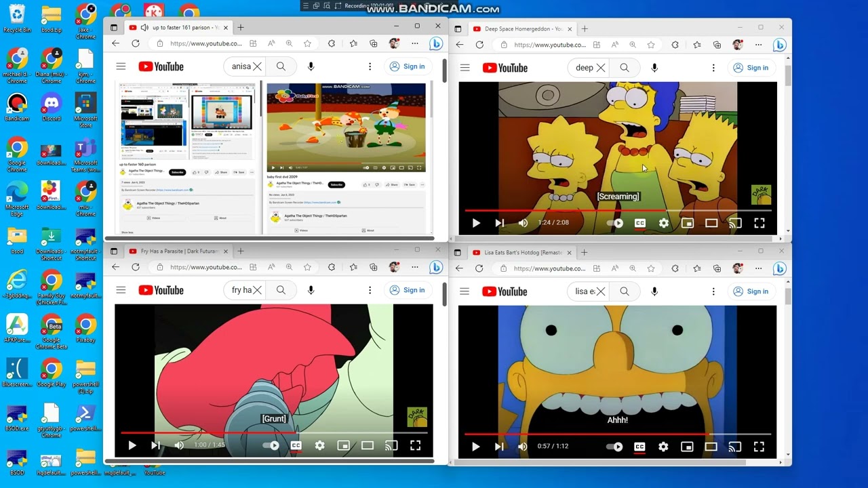868x488 pixels.
Task: Toggle captions in Lisa Eats Bart's Hotdog player
Action: (x=639, y=447)
